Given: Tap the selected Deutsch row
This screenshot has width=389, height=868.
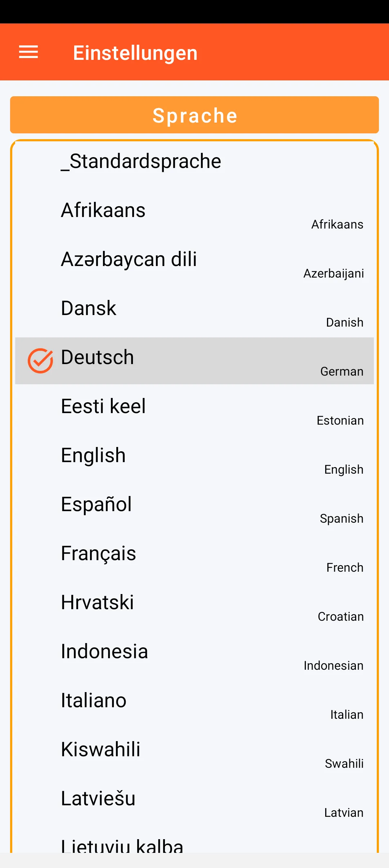Looking at the screenshot, I should [x=194, y=360].
